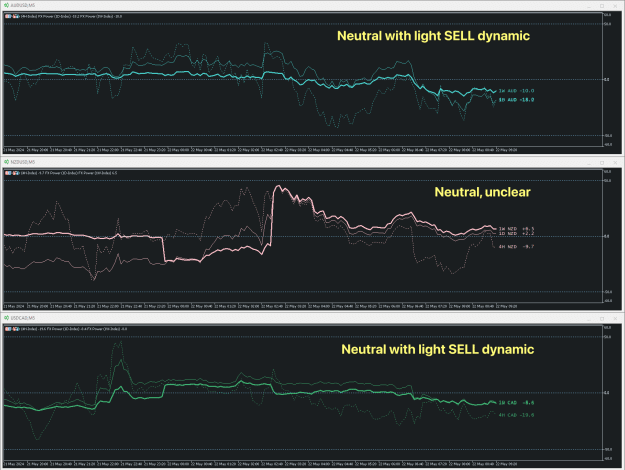
Task: Close the AUDUSD chart window
Action: (x=615, y=6)
